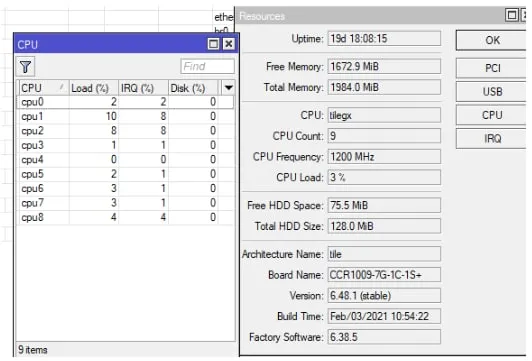The height and width of the screenshot is (361, 532).
Task: Click the CPU tilegx field
Action: [384, 115]
